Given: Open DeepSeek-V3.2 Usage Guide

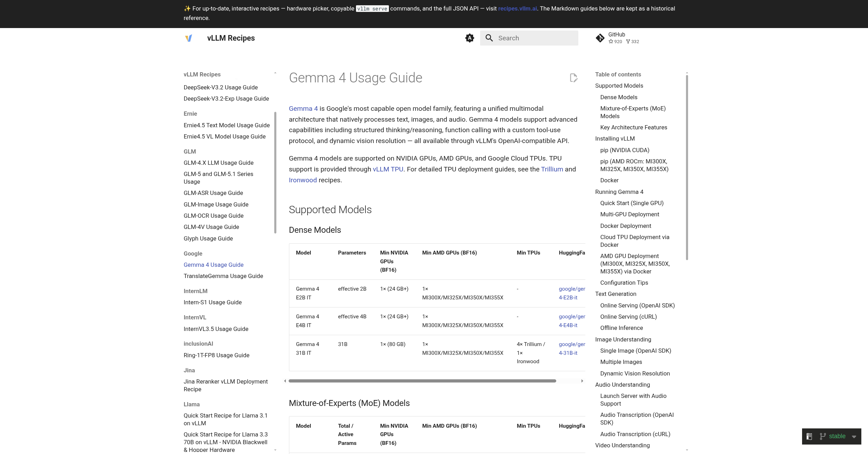Looking at the screenshot, I should [x=221, y=87].
